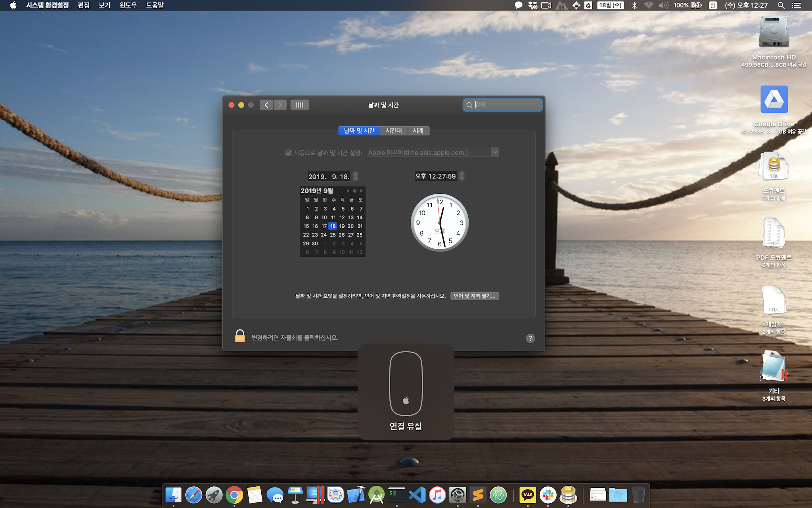
Task: Open the 도움말 menu
Action: pos(155,5)
